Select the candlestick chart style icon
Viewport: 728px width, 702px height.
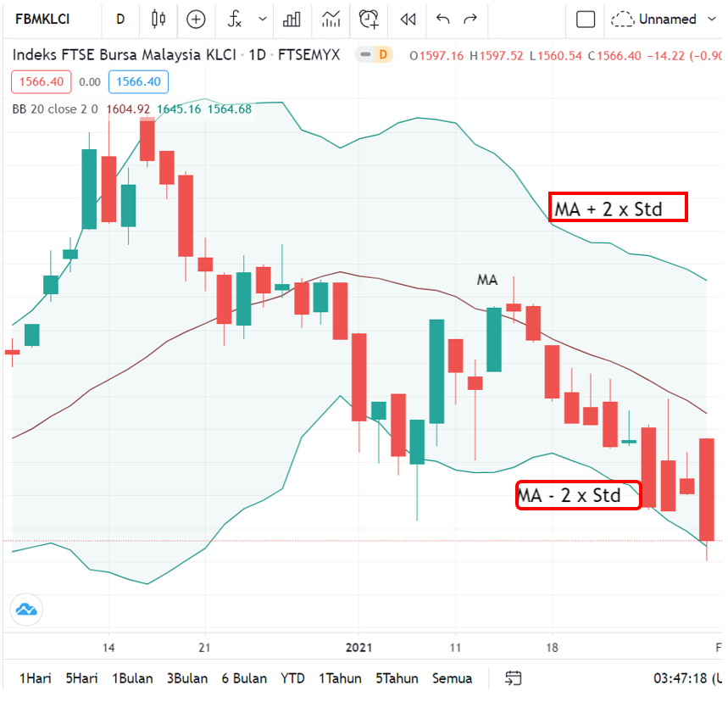(158, 19)
